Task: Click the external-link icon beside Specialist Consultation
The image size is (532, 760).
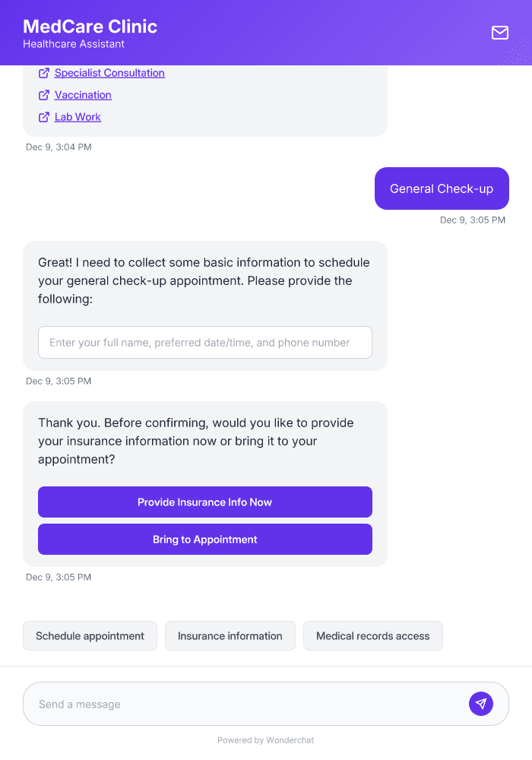Action: pos(43,73)
